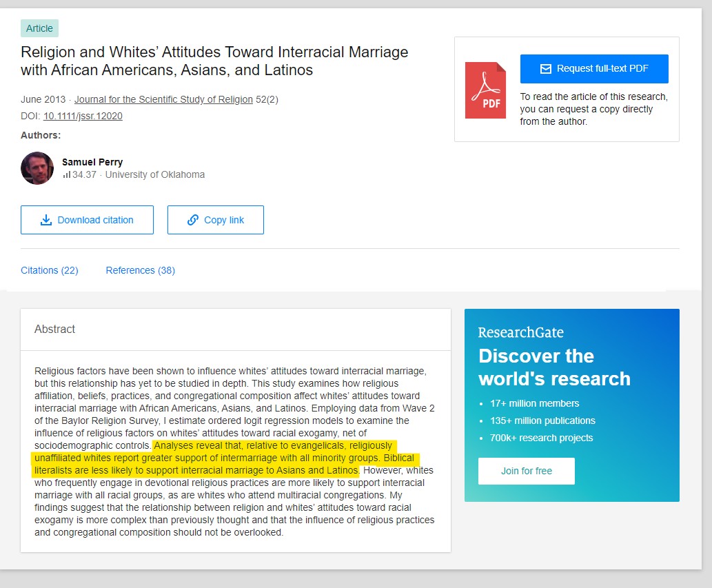This screenshot has width=712, height=588.
Task: Click the '17+ million members' bullet
Action: [x=534, y=403]
